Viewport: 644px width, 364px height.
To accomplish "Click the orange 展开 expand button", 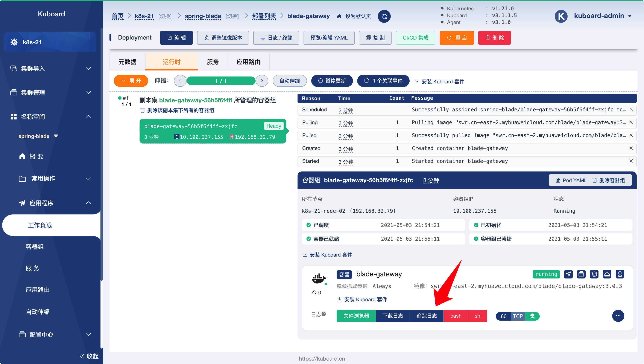I will pyautogui.click(x=131, y=81).
